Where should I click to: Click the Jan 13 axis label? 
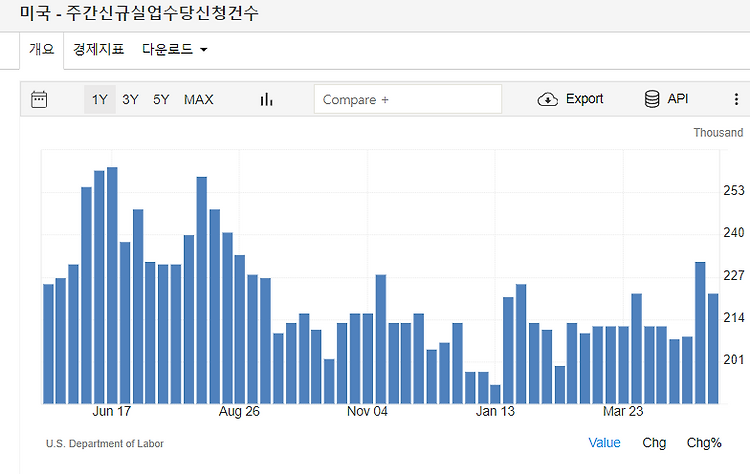[495, 411]
